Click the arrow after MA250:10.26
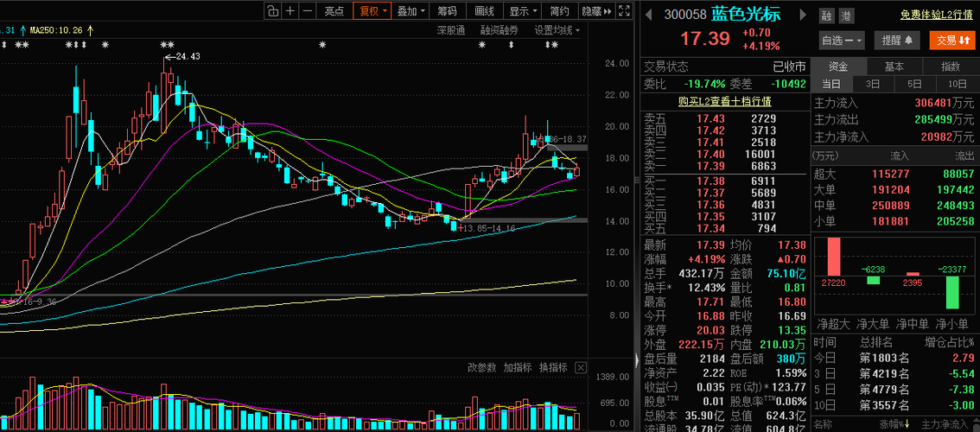The width and height of the screenshot is (980, 432). pyautogui.click(x=90, y=29)
